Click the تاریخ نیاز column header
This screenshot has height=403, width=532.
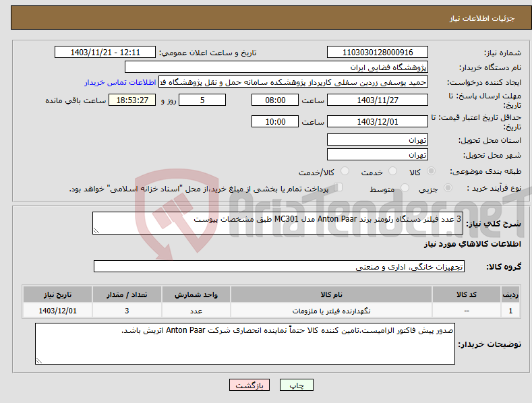tap(58, 294)
